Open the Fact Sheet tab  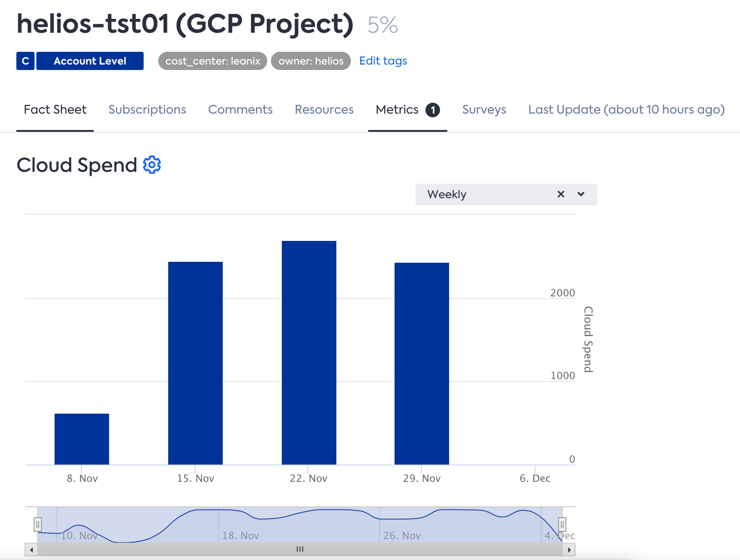[x=55, y=110]
